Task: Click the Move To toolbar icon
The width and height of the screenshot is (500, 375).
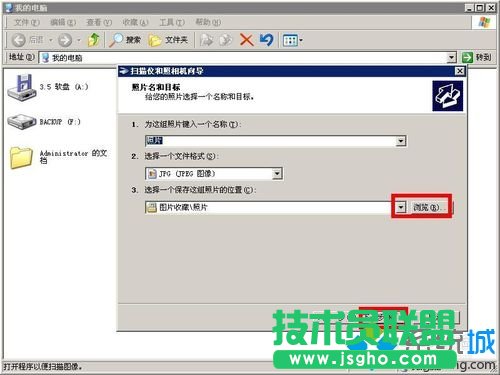Action: point(206,40)
